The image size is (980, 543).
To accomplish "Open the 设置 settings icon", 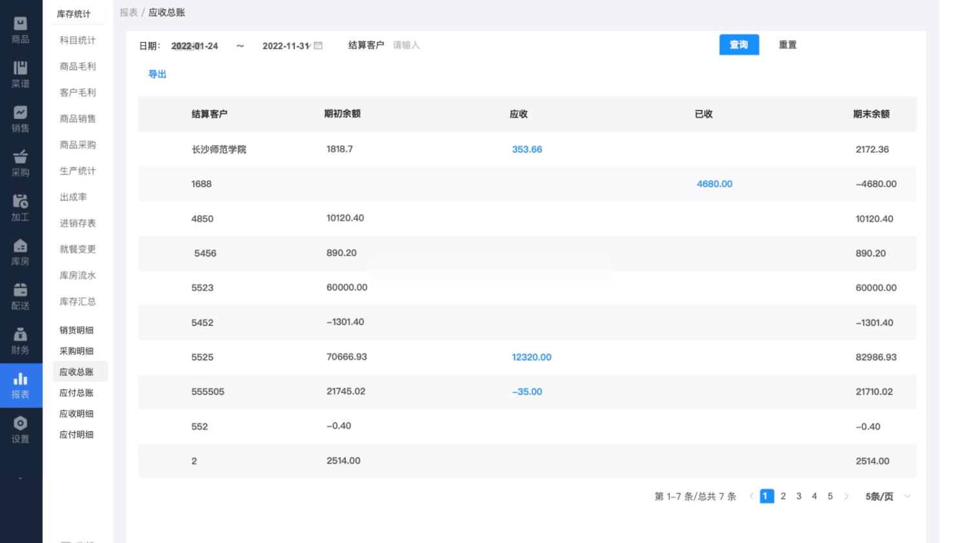I will coord(21,423).
